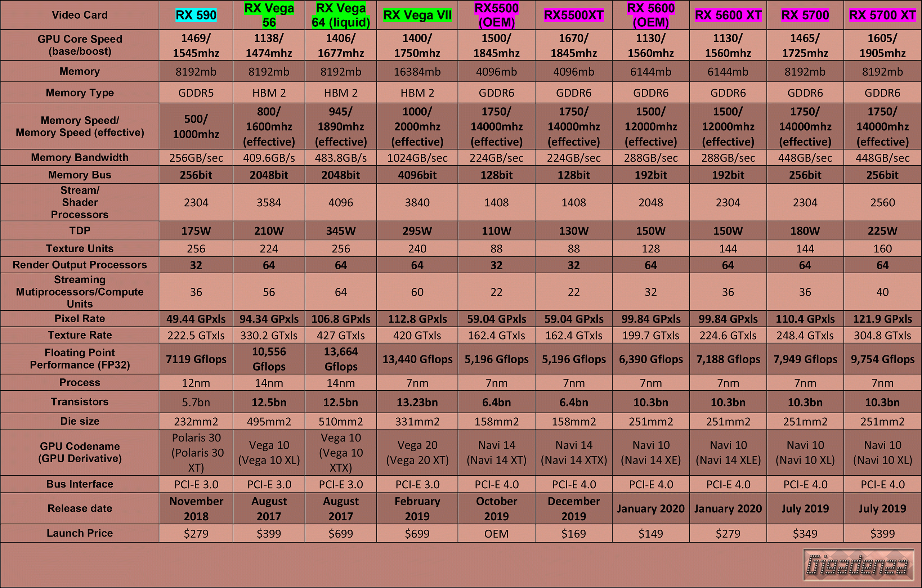The width and height of the screenshot is (922, 588).
Task: Click the GPU Codename row label
Action: (x=80, y=452)
